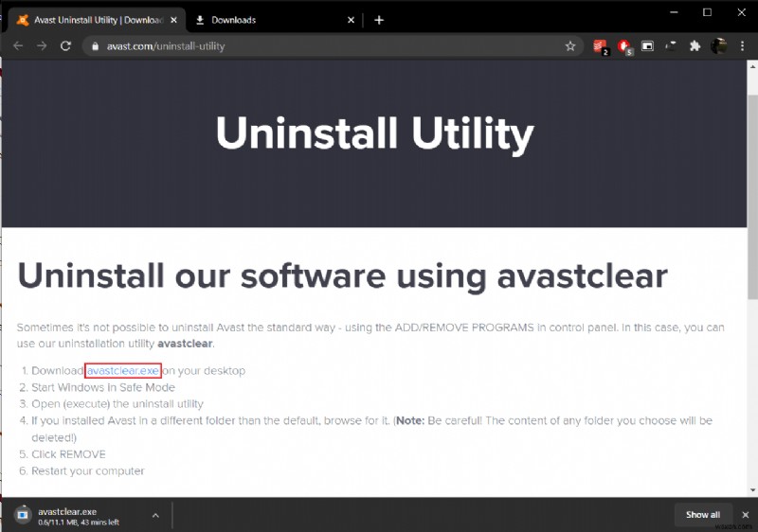The image size is (758, 532).
Task: Click 'Restart your computer' step
Action: click(x=88, y=471)
